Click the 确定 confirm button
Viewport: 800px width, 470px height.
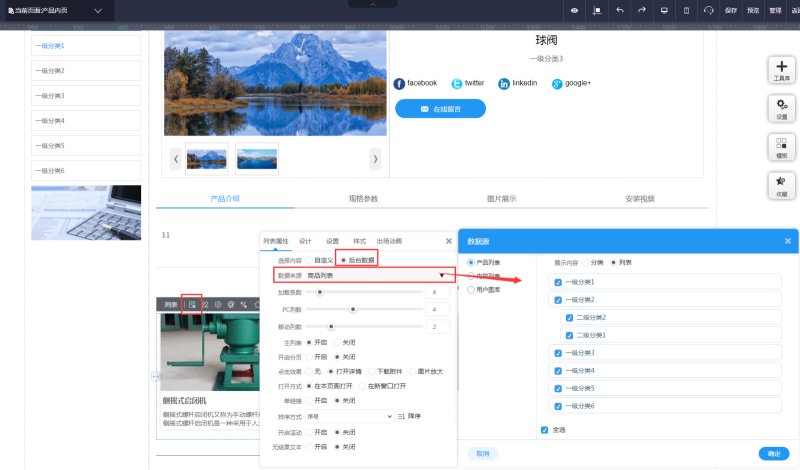click(x=773, y=453)
